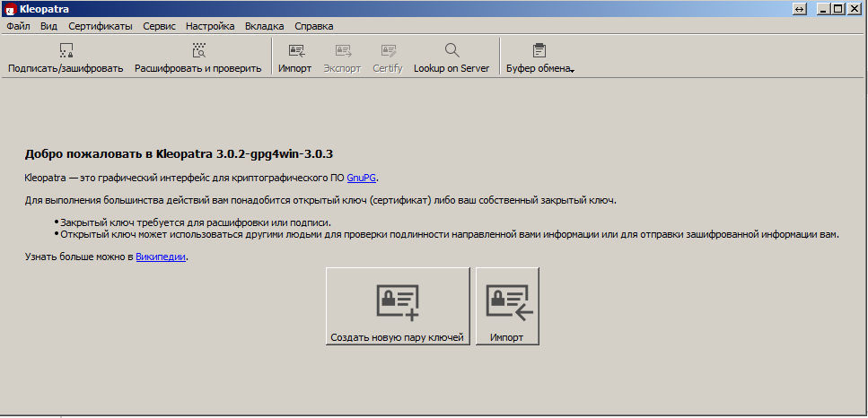The width and height of the screenshot is (868, 418).
Task: Open the Буфер обмена clipboard dropdown
Action: point(539,57)
